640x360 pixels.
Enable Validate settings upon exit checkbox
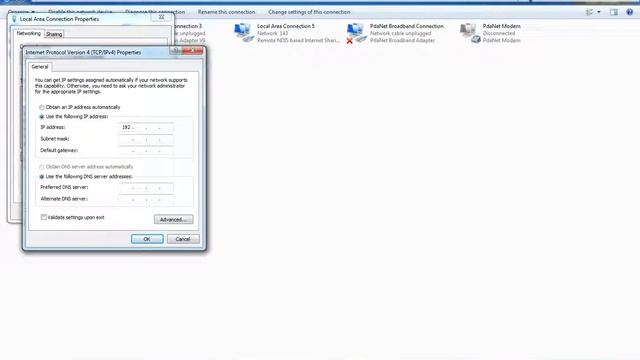44,218
